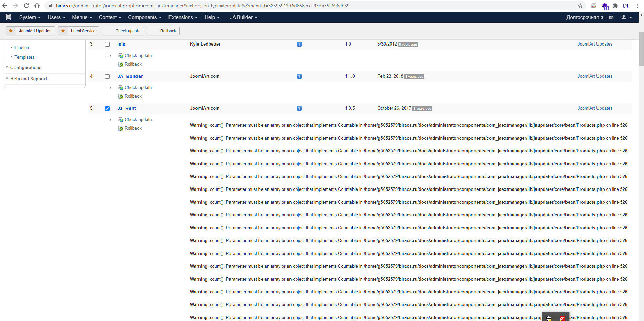Open the Help dropdown menu

(x=212, y=17)
